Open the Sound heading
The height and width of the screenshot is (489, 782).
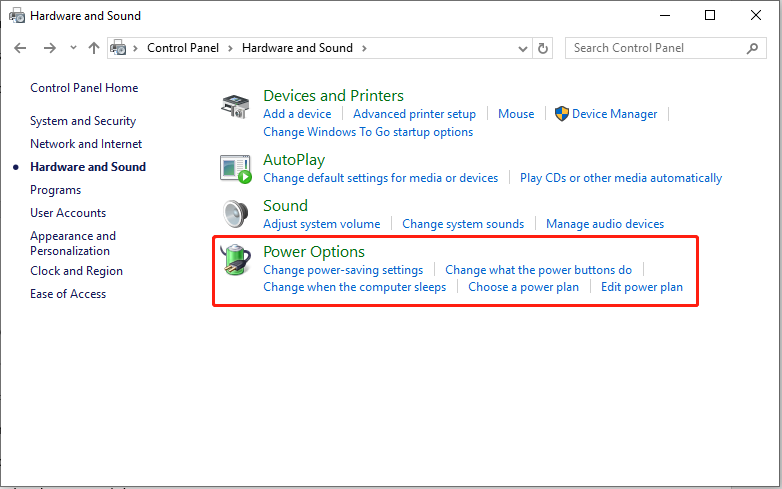[x=285, y=205]
